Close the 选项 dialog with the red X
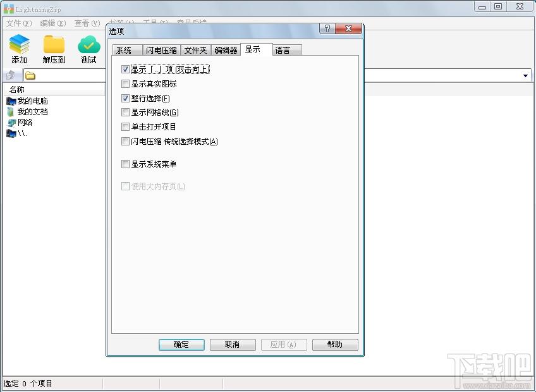This screenshot has width=536, height=392. [x=348, y=28]
